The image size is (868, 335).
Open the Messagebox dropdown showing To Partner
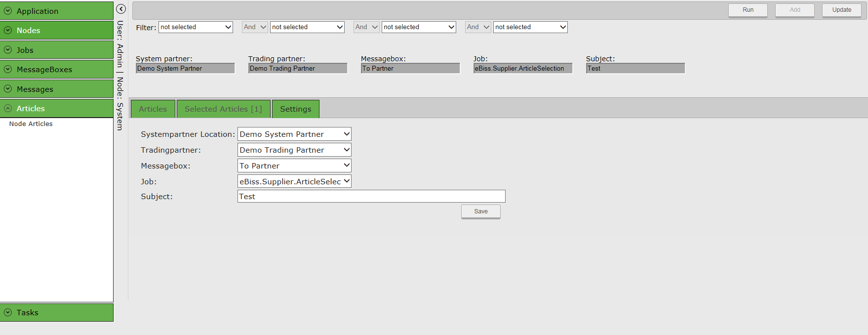(294, 166)
